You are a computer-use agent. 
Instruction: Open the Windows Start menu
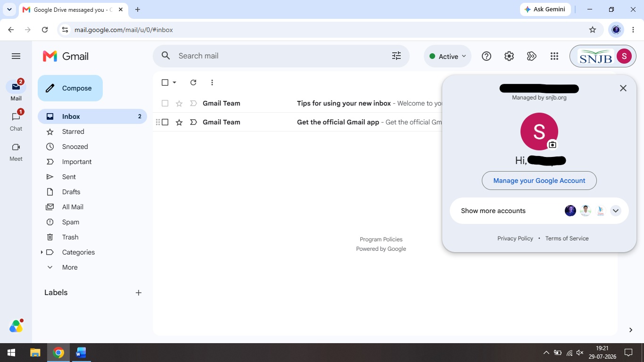point(11,353)
